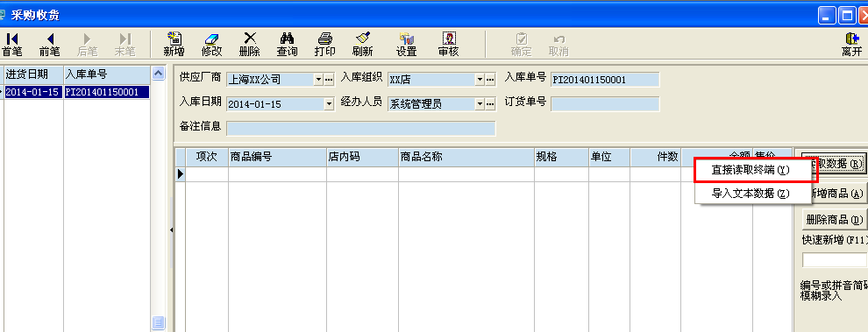Select 导入文本数据 (Z) menu item
The width and height of the screenshot is (868, 332).
(x=751, y=193)
